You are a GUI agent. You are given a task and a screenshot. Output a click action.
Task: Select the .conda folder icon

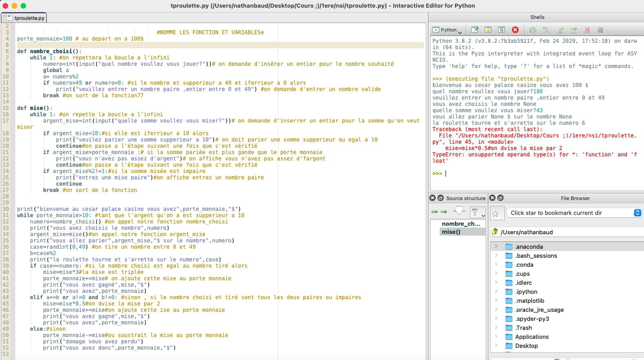tap(509, 264)
